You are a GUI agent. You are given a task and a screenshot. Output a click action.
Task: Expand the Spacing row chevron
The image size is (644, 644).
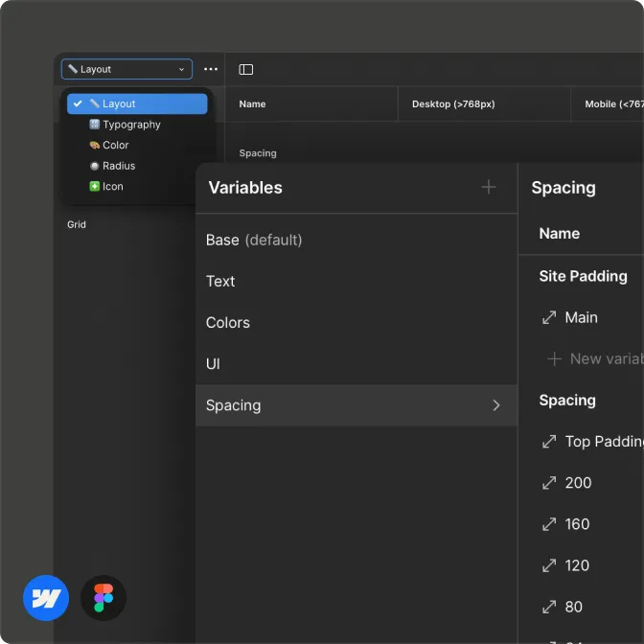496,405
